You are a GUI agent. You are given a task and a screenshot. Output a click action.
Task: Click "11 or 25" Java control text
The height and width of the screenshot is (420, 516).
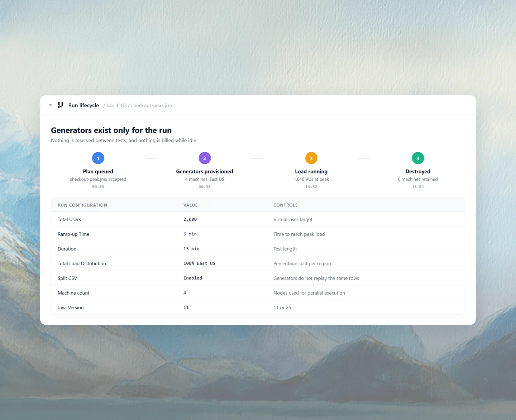pyautogui.click(x=282, y=308)
